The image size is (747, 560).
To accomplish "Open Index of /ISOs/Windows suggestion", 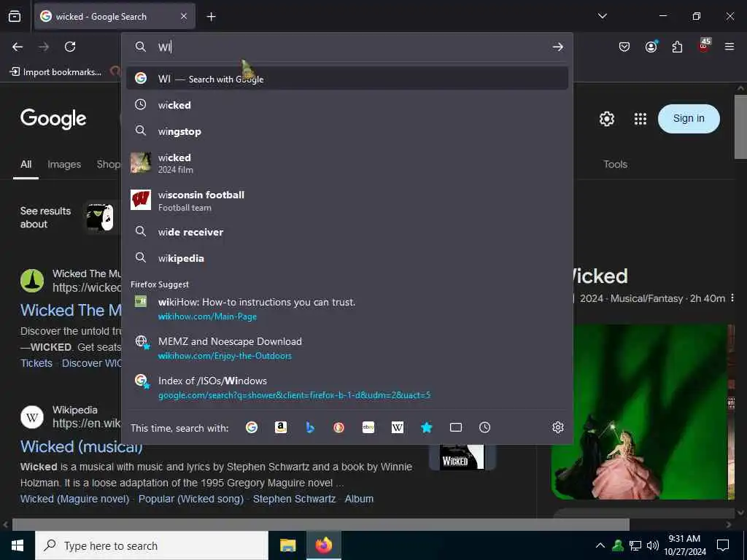I will tap(347, 387).
